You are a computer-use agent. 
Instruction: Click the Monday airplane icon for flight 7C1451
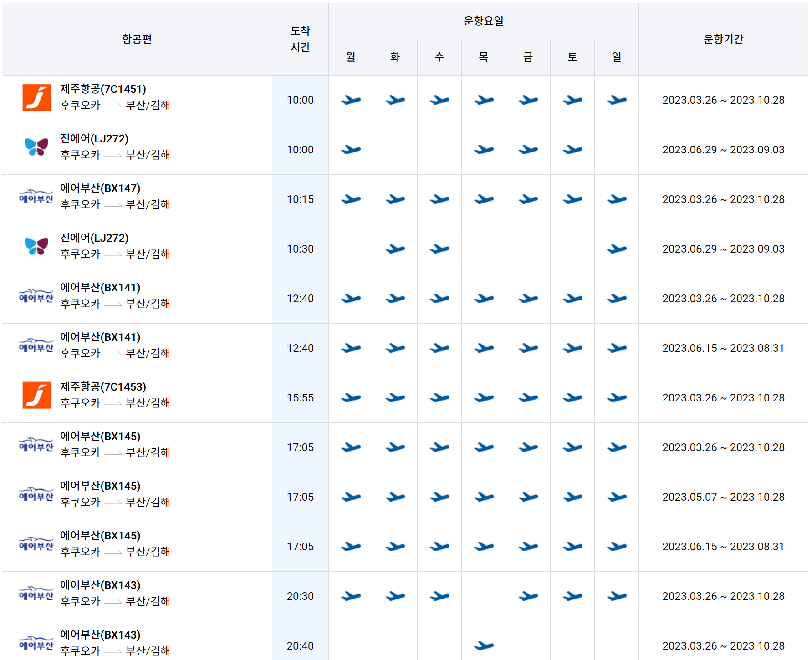[350, 99]
